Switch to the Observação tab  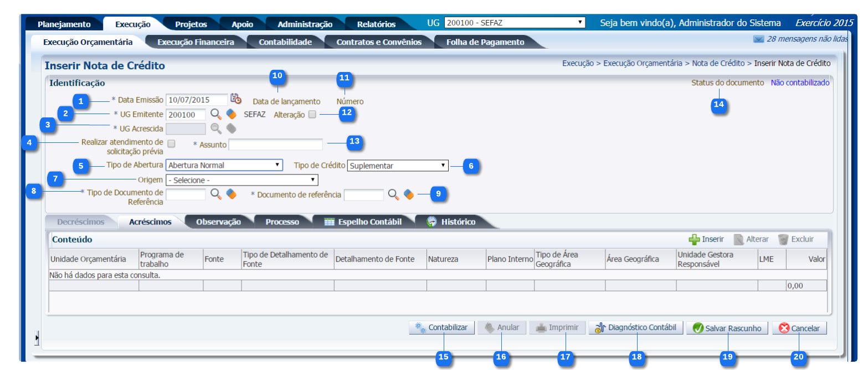[x=218, y=222]
